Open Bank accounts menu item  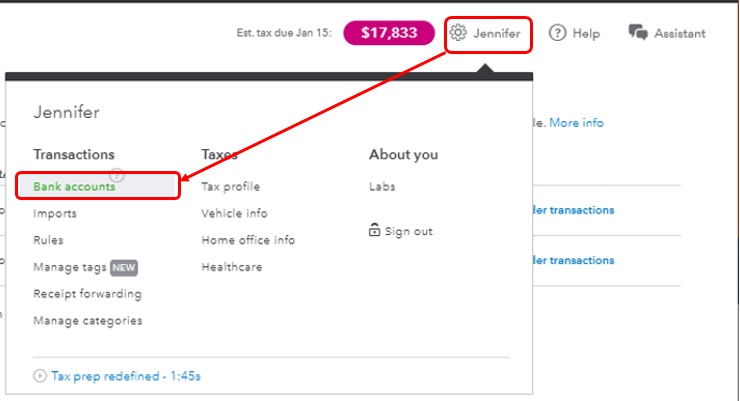(x=74, y=186)
